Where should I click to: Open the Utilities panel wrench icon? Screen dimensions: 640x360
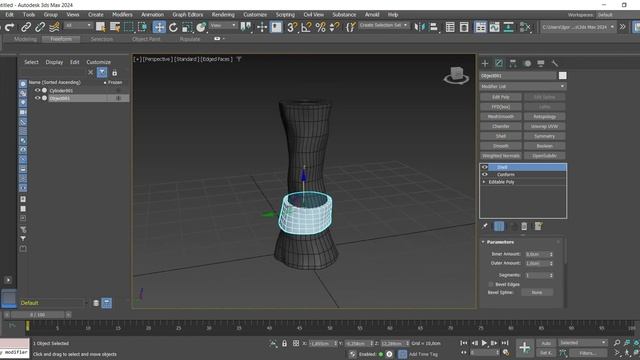555,63
